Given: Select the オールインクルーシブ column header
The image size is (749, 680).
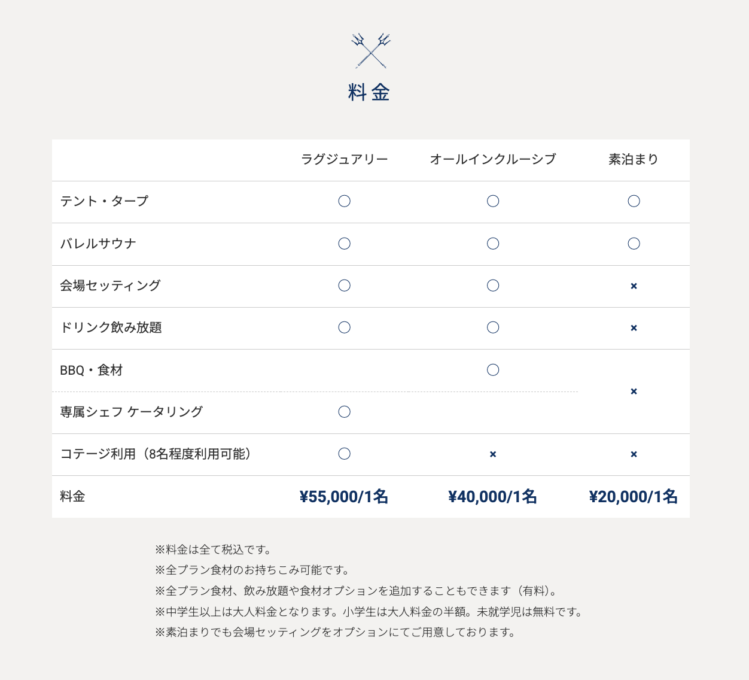Looking at the screenshot, I should 492,159.
